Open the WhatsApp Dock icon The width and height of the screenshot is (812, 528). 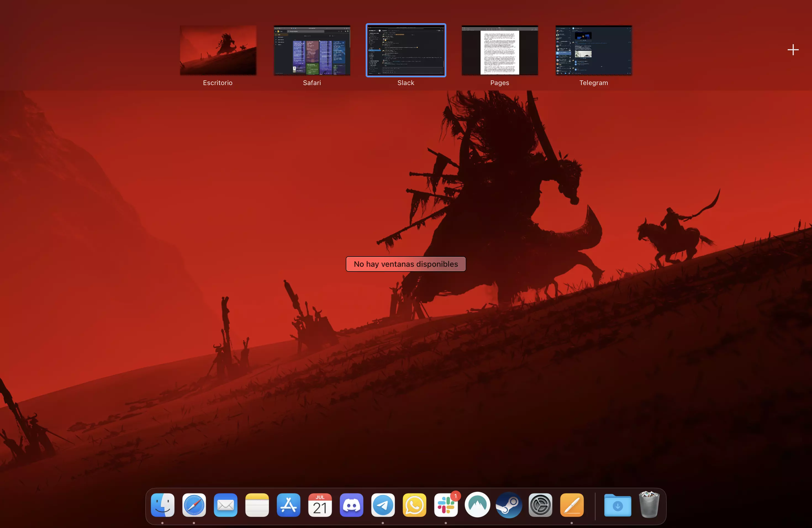click(415, 505)
